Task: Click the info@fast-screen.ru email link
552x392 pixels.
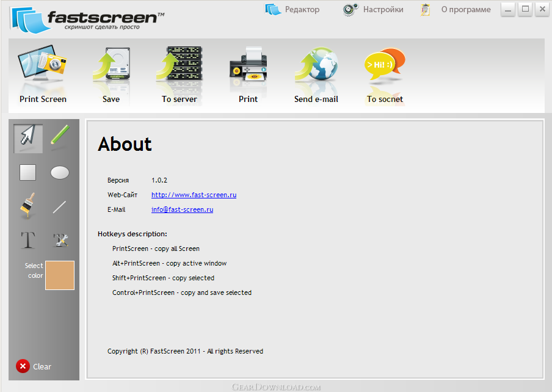Action: [x=183, y=209]
